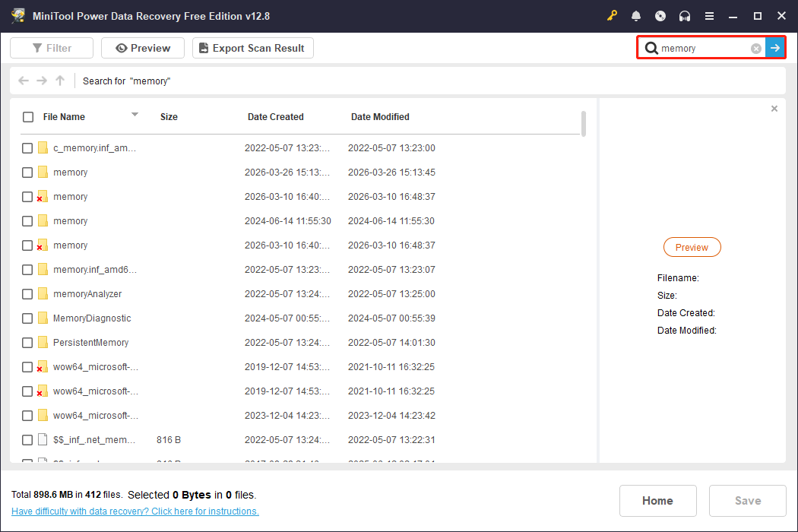
Task: Submit search with the blue arrow button
Action: click(774, 47)
